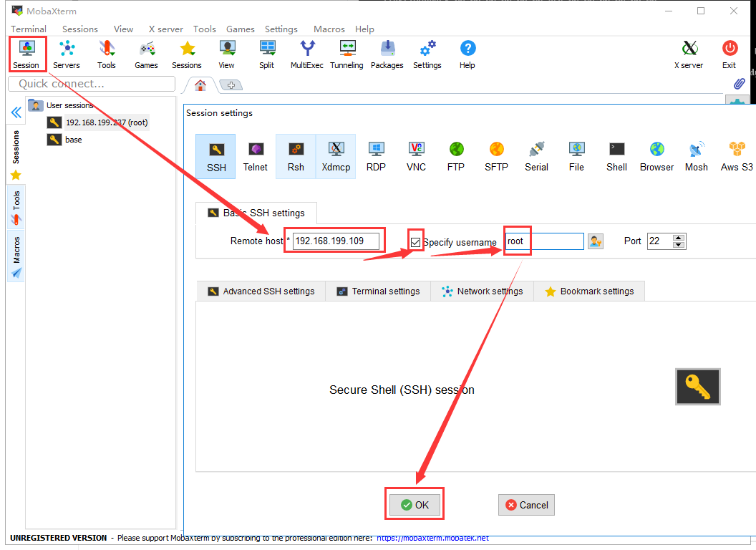The height and width of the screenshot is (550, 756).
Task: Choose the VNC session type
Action: pyautogui.click(x=416, y=156)
